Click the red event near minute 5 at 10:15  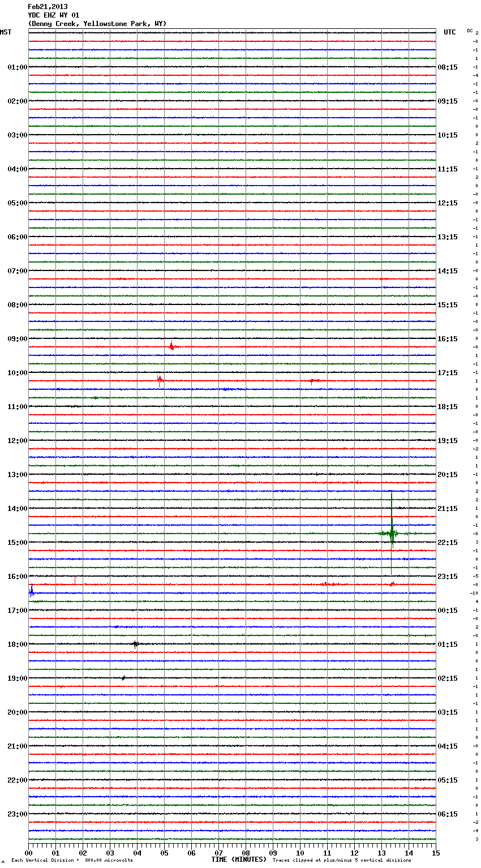coord(160,380)
